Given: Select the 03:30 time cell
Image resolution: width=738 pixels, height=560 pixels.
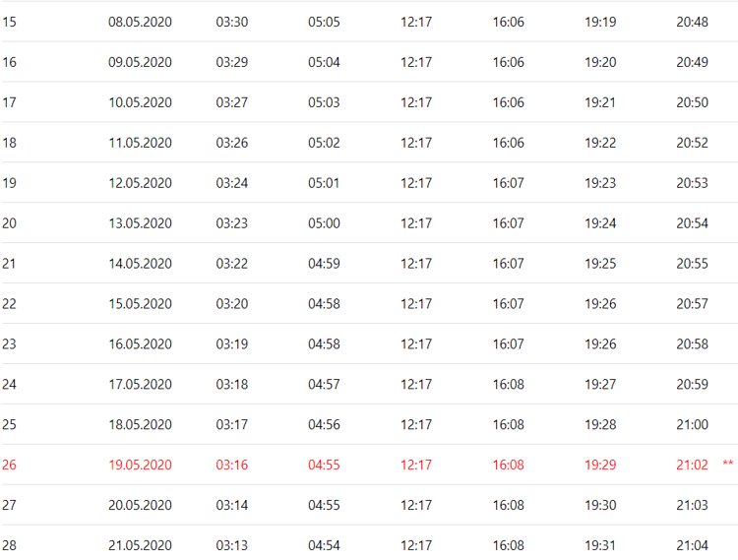Looking at the screenshot, I should coord(232,22).
